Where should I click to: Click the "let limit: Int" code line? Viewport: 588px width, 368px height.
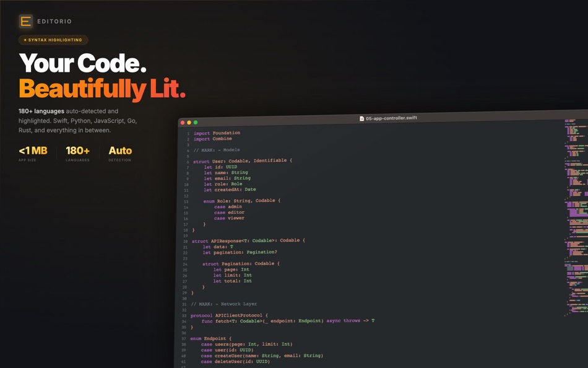(x=233, y=275)
